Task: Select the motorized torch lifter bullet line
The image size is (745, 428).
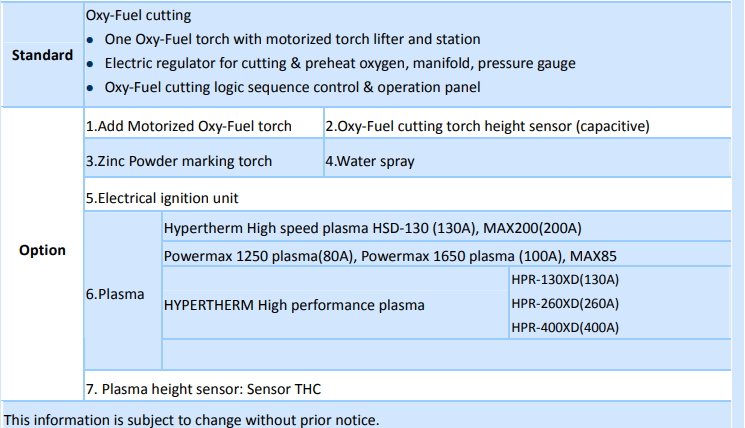Action: click(292, 39)
